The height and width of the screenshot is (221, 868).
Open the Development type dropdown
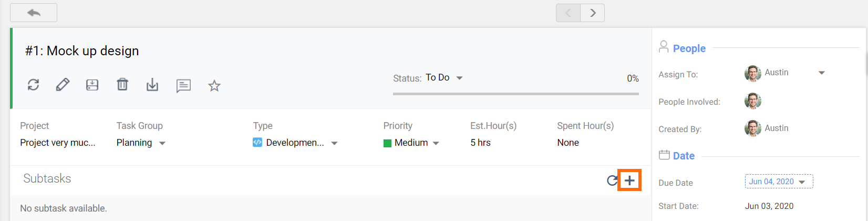tap(295, 143)
